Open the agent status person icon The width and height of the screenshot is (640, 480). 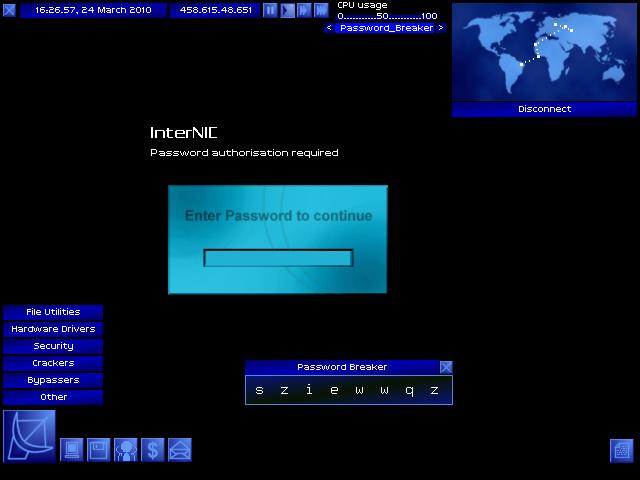point(126,450)
